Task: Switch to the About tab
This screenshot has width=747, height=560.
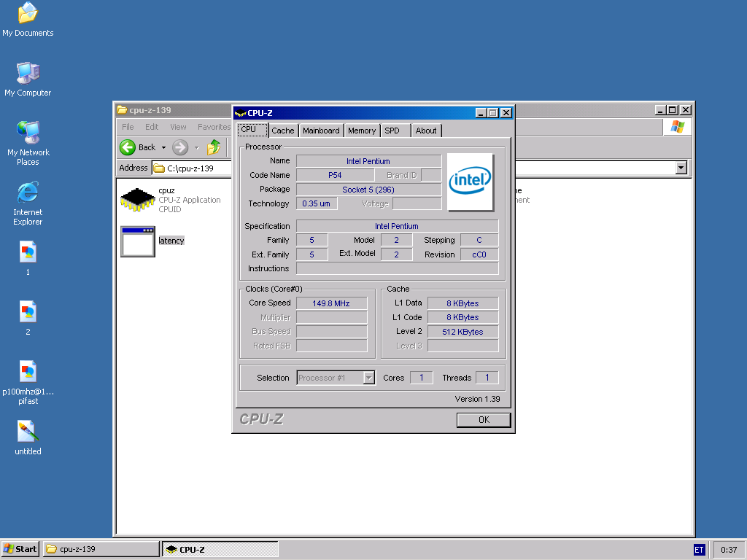Action: point(425,131)
